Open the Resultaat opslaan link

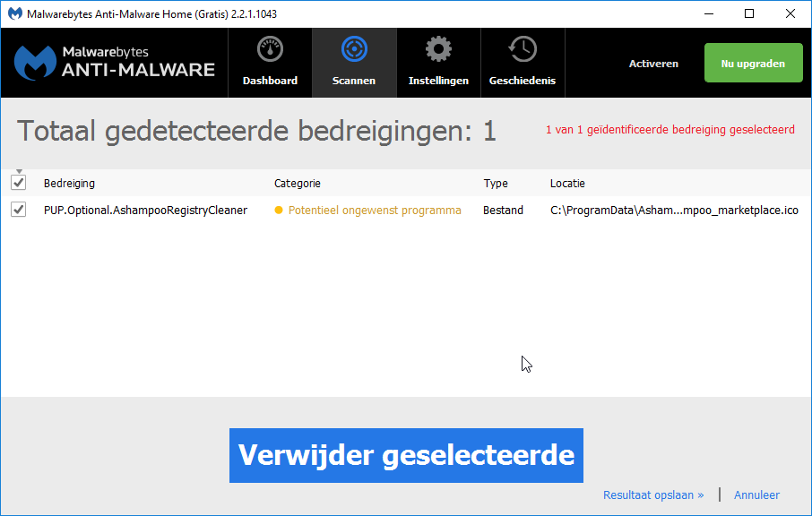click(652, 494)
